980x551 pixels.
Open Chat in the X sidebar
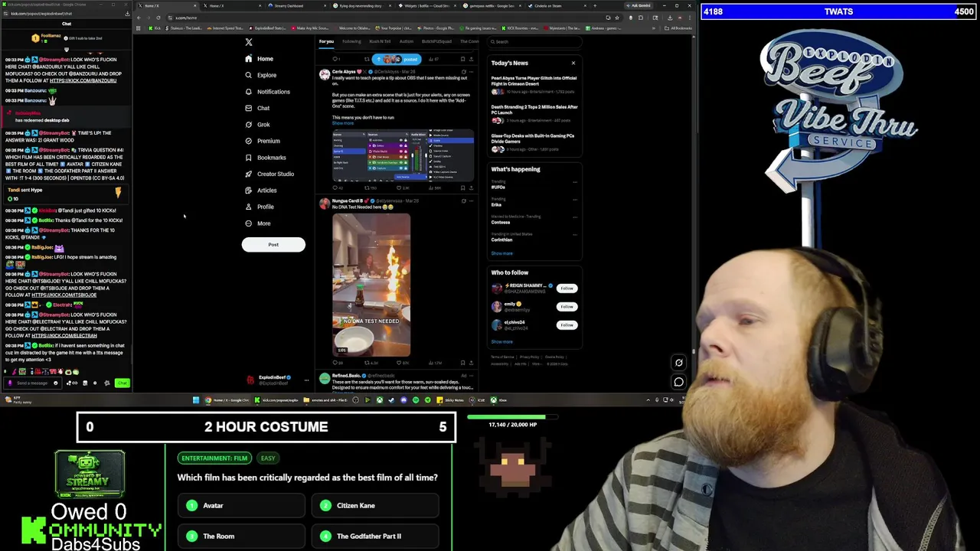point(257,108)
